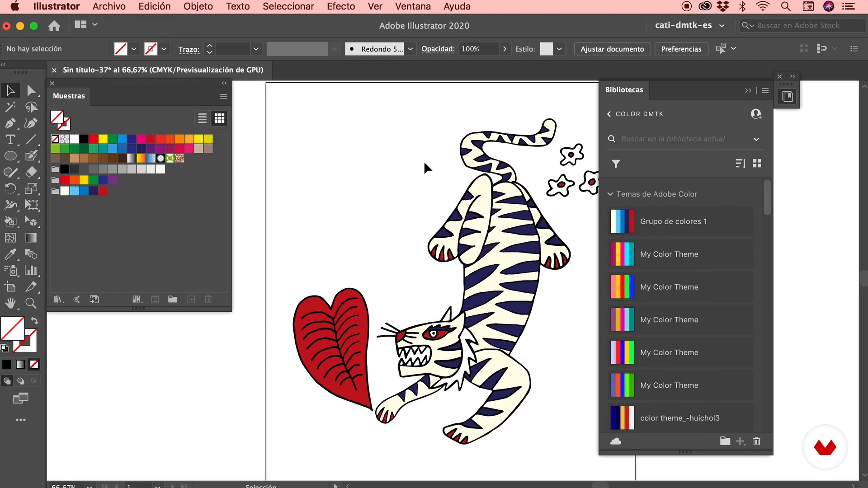Open library search scope dropdown
The width and height of the screenshot is (868, 488).
pyautogui.click(x=756, y=139)
